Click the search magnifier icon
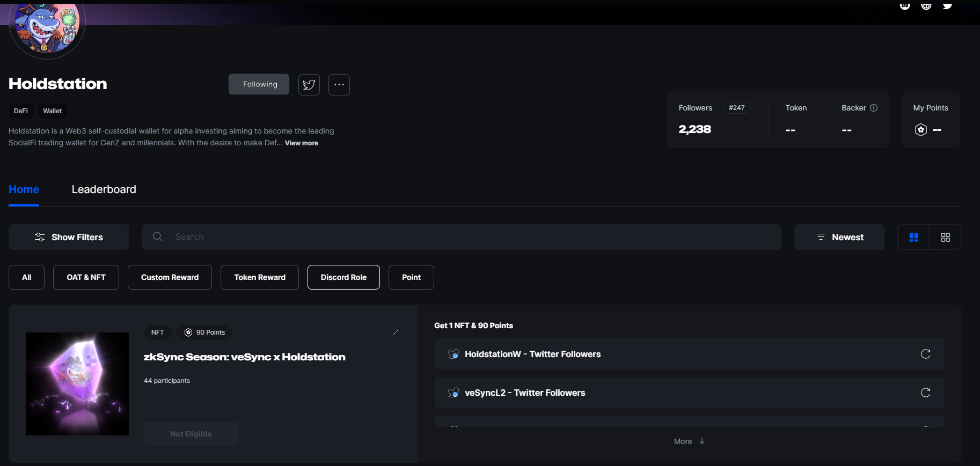Image resolution: width=980 pixels, height=466 pixels. point(157,236)
